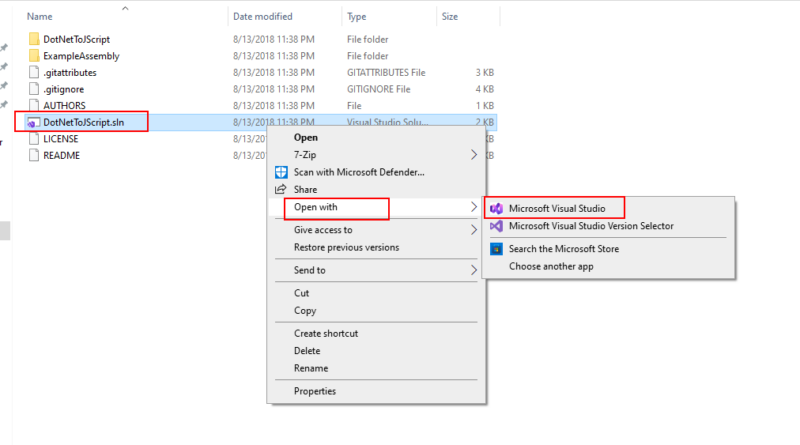
Task: Select Rename in the context menu
Action: 311,368
